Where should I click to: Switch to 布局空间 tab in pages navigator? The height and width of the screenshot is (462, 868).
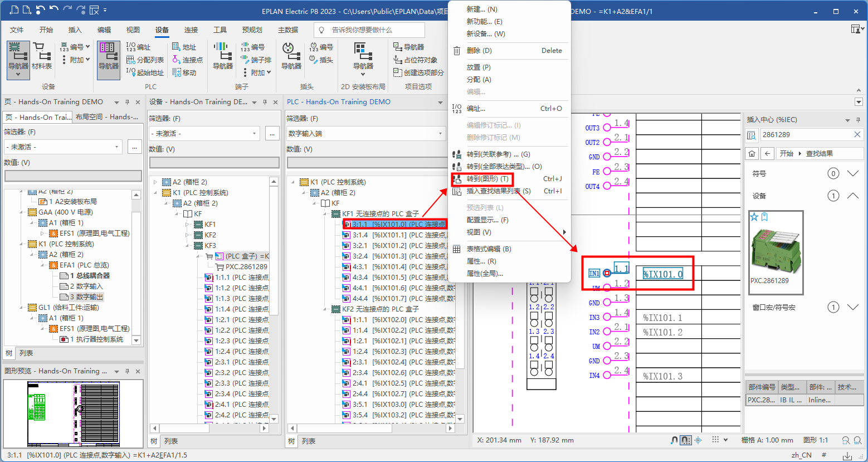(x=106, y=117)
